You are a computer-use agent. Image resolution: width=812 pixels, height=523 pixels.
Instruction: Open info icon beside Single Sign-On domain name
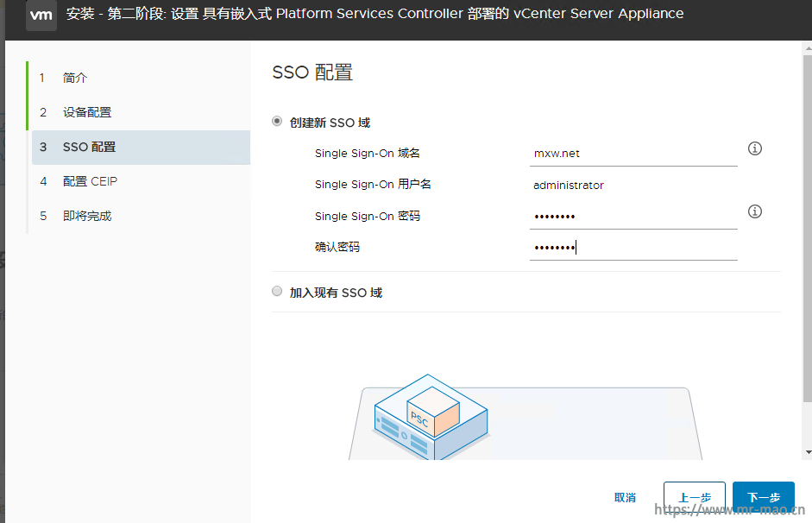click(754, 148)
